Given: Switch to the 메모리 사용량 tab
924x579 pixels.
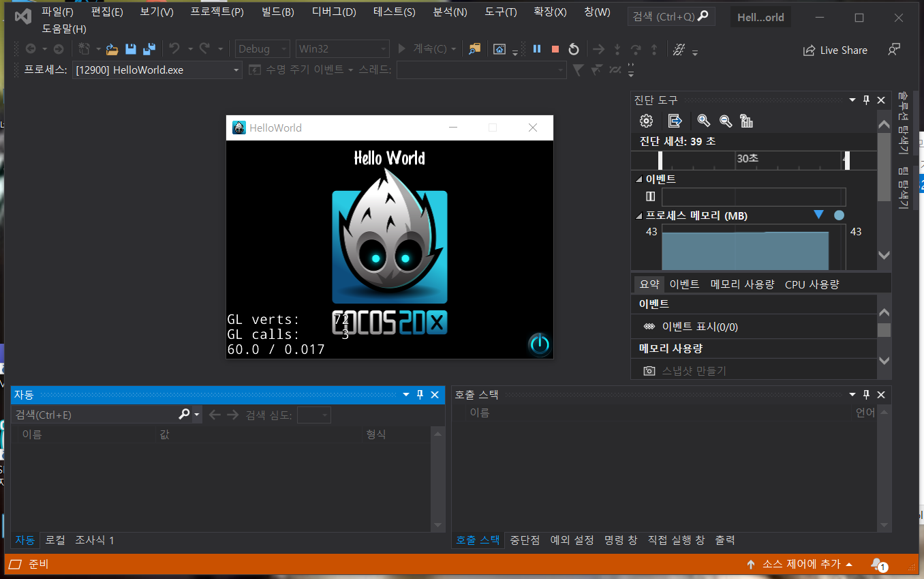Looking at the screenshot, I should click(742, 284).
